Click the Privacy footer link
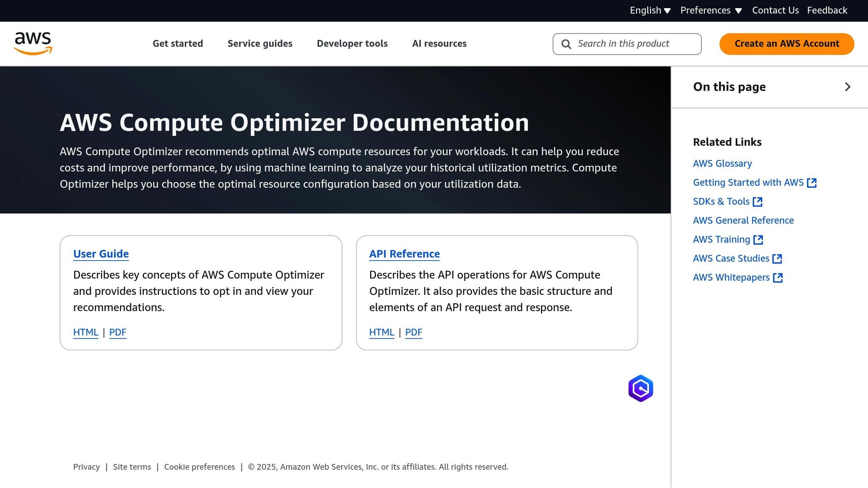Viewport: 868px width, 488px height. point(86,467)
